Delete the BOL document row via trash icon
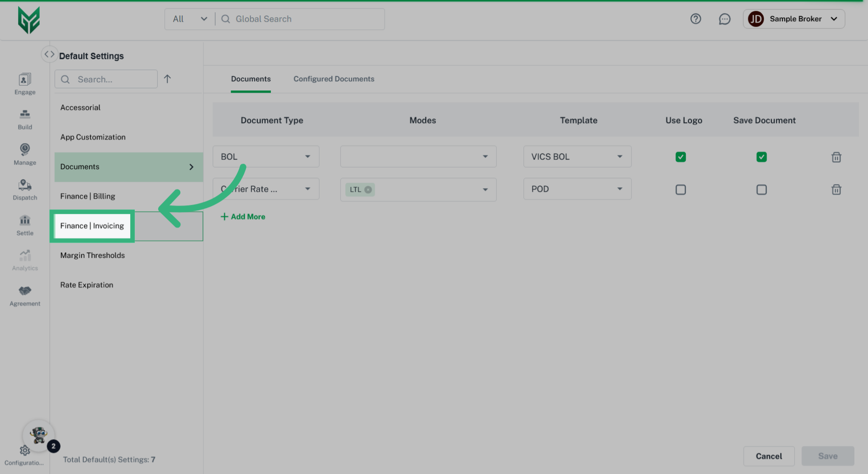Viewport: 868px width, 474px height. click(x=836, y=157)
